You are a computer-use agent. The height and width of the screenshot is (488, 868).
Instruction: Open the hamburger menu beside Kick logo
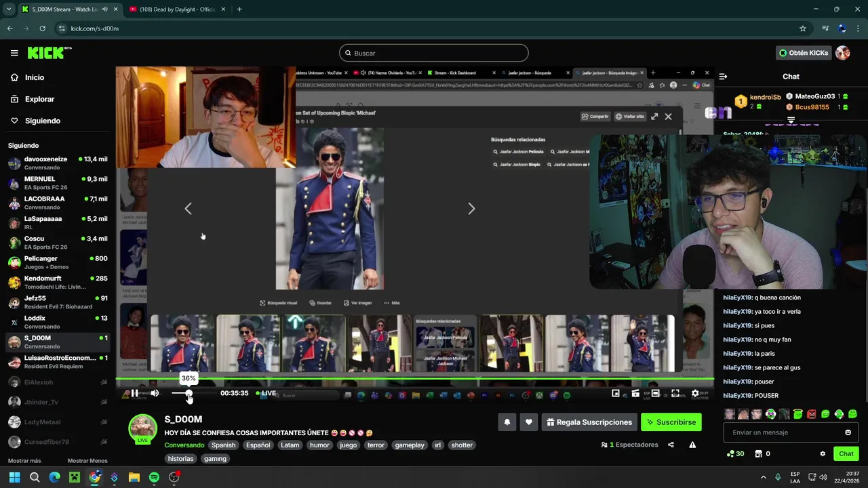[14, 53]
